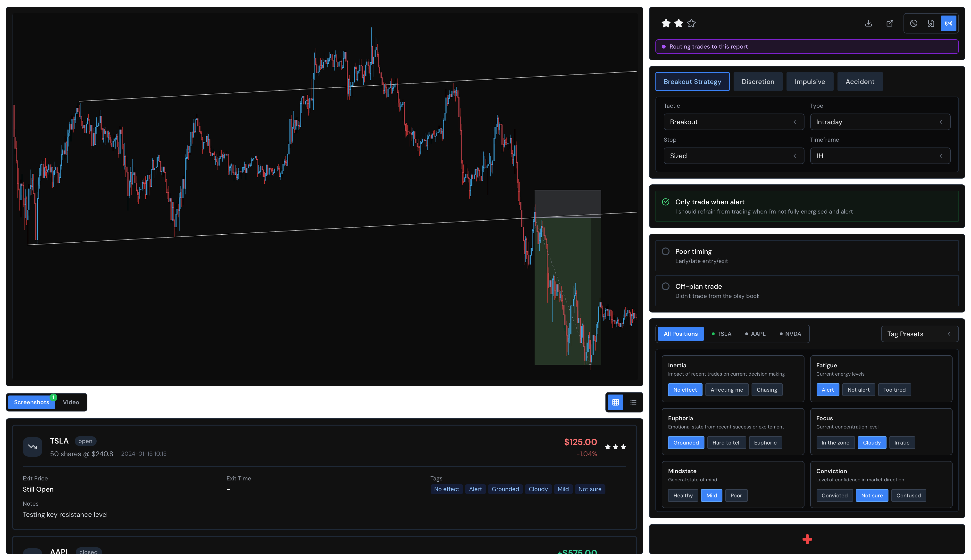Switch to grid view icon

click(x=615, y=402)
